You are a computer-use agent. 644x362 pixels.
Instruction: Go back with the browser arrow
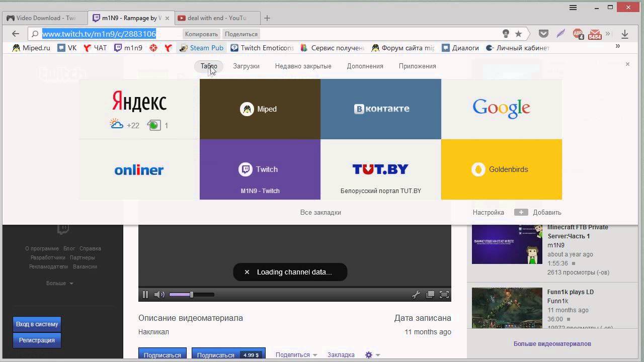click(x=16, y=34)
